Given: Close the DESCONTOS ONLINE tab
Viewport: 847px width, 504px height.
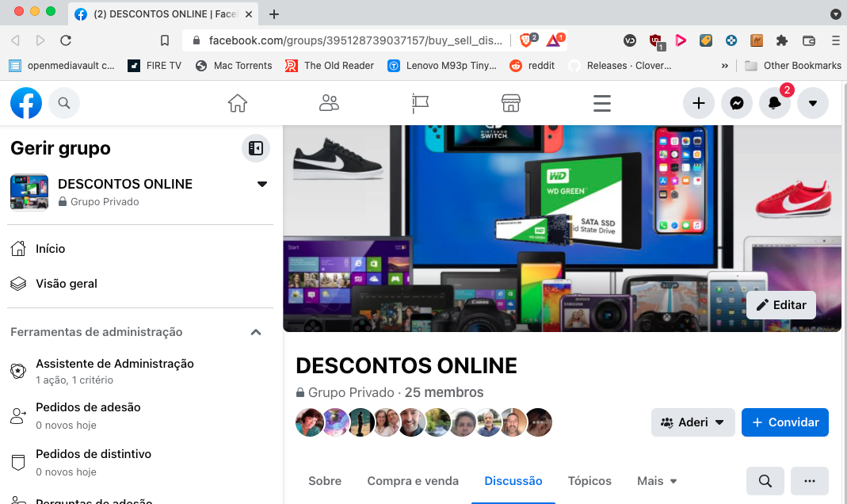Looking at the screenshot, I should tap(249, 14).
